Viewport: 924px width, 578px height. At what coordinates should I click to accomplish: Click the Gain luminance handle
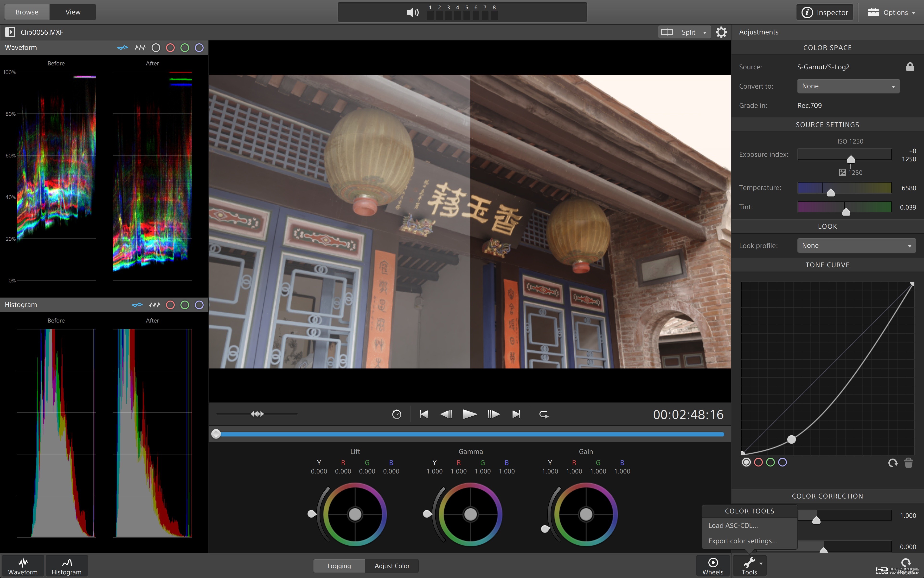click(546, 529)
